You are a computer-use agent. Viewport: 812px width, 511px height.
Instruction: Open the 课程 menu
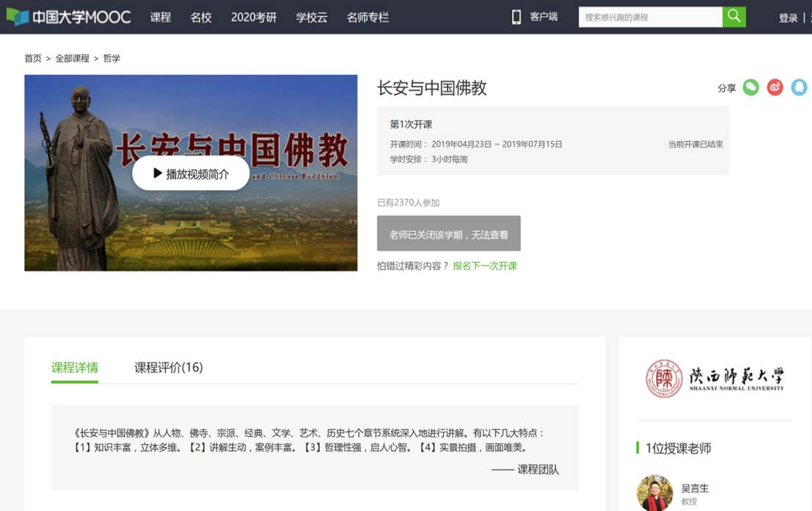[161, 17]
